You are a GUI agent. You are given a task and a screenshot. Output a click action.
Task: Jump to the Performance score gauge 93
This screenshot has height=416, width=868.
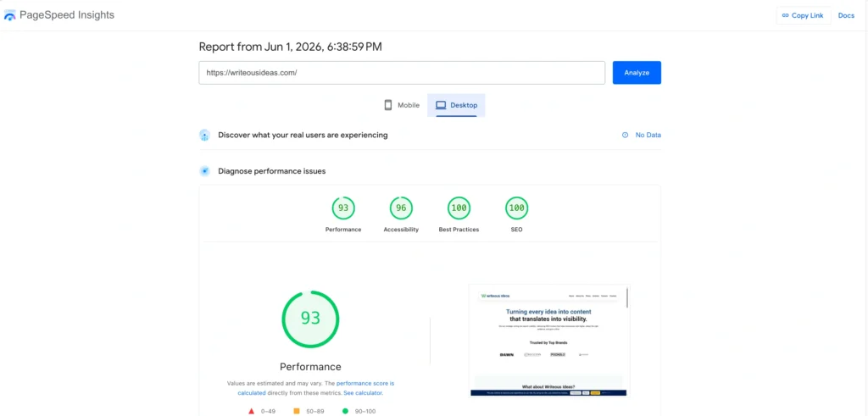[x=343, y=208]
